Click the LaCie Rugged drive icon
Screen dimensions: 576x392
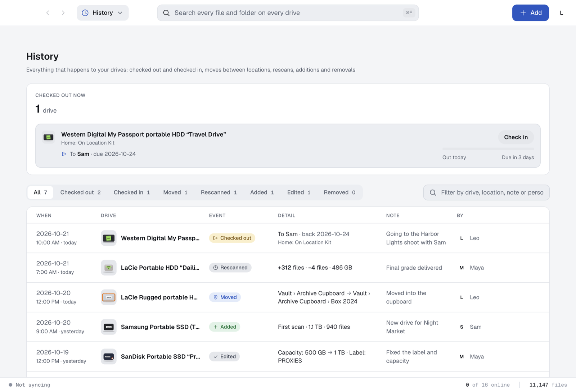click(x=108, y=297)
